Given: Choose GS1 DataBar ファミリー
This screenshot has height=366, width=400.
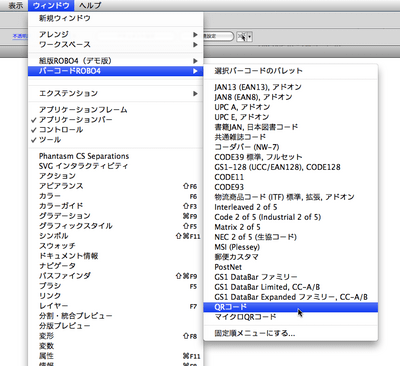Looking at the screenshot, I should tap(291, 277).
